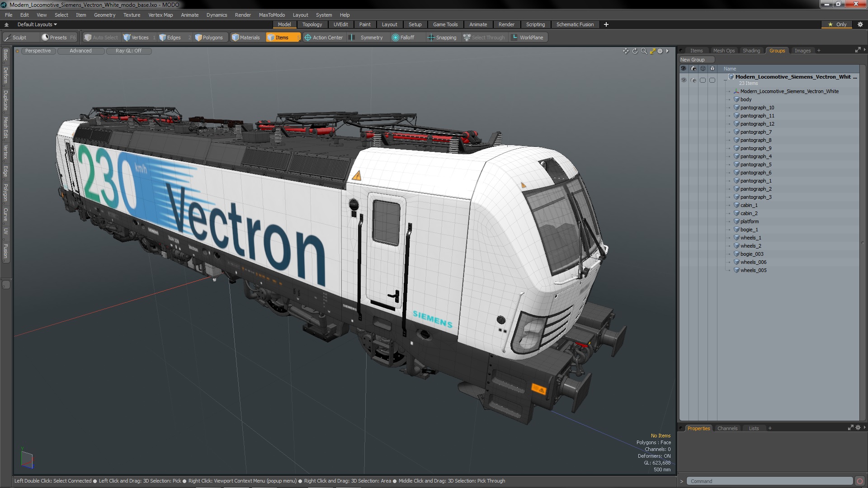Open the Geometry menu

tap(104, 15)
